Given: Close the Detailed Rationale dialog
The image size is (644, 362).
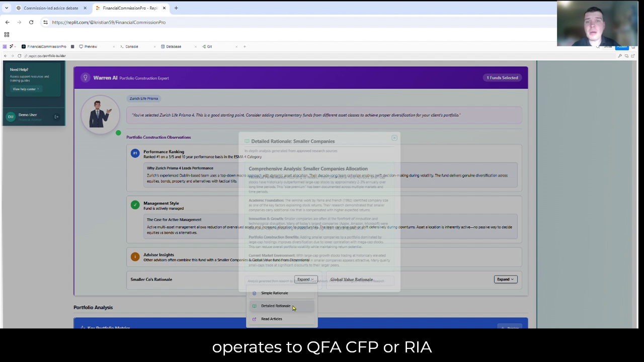Looking at the screenshot, I should pyautogui.click(x=394, y=138).
